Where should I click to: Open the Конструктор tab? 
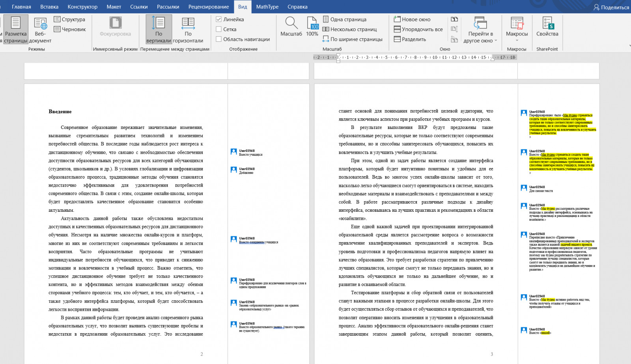(82, 7)
